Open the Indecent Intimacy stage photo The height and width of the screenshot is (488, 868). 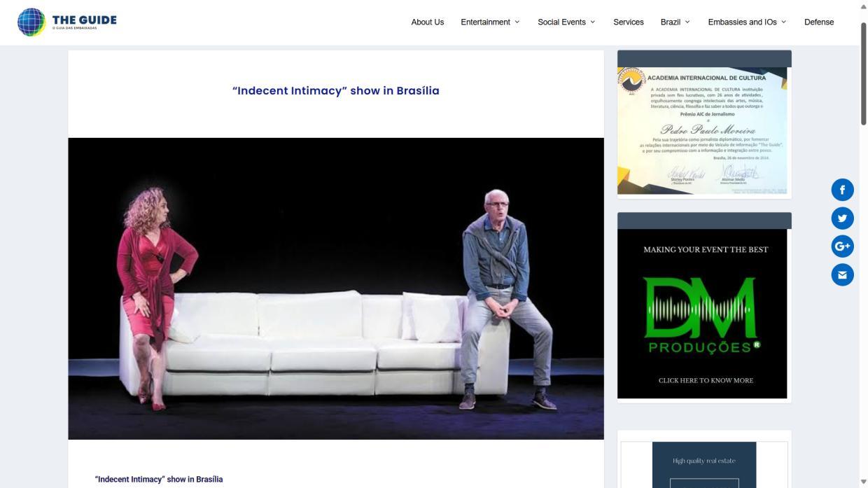tap(336, 288)
